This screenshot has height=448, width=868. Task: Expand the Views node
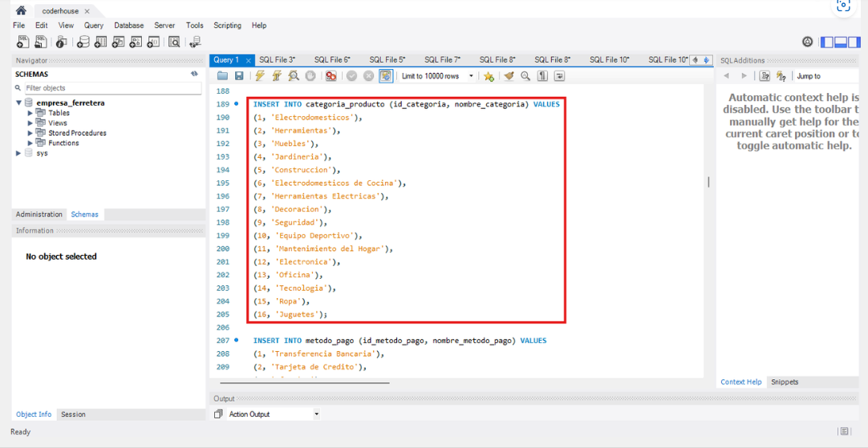(30, 123)
